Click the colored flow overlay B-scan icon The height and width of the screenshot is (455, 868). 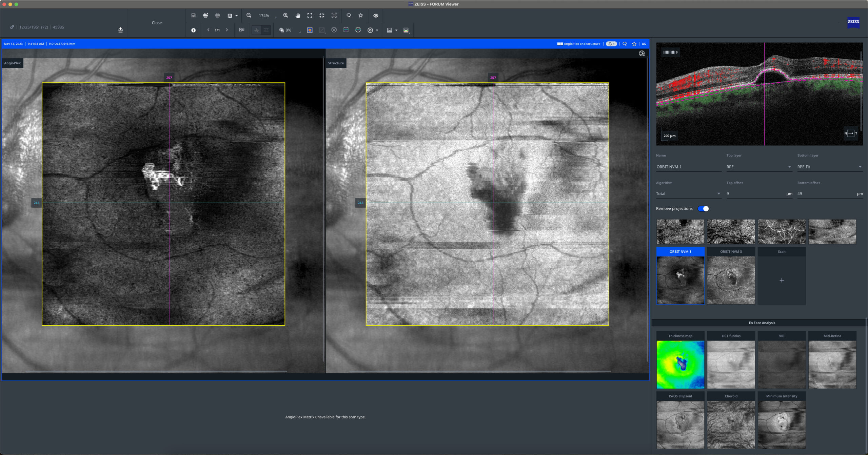click(x=406, y=30)
